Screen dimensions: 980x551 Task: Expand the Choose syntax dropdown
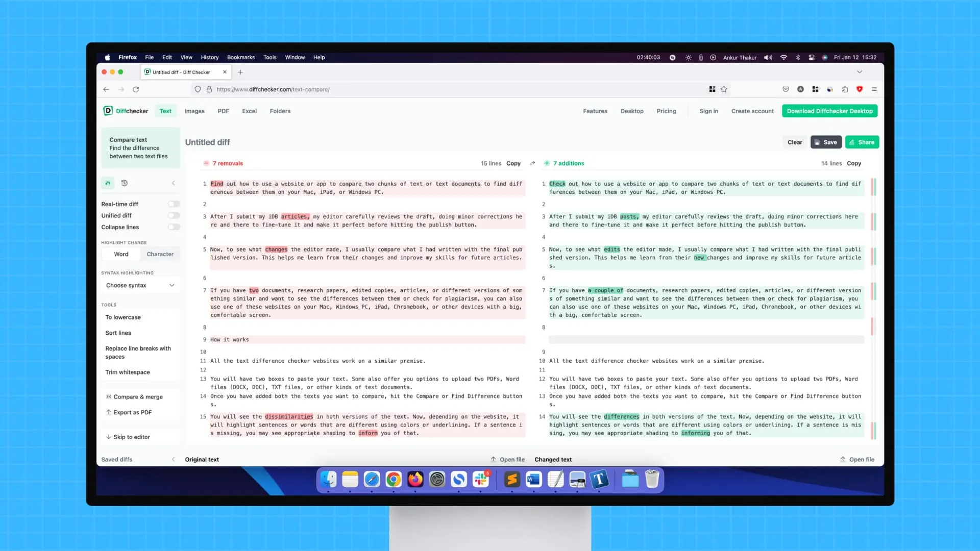click(x=139, y=285)
